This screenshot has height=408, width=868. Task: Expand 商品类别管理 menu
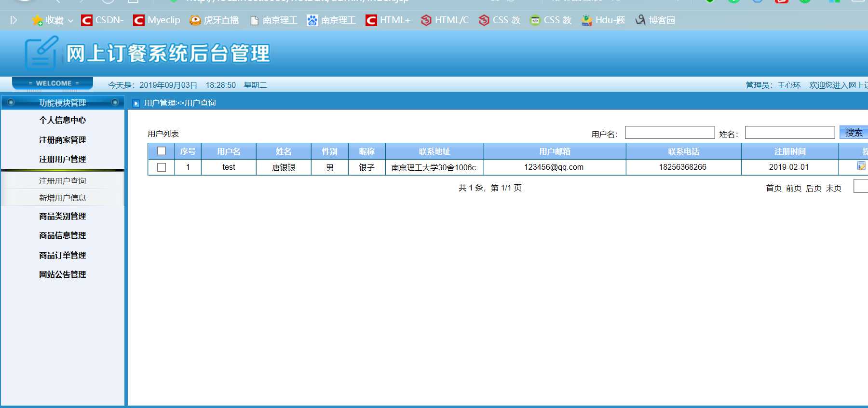coord(63,216)
